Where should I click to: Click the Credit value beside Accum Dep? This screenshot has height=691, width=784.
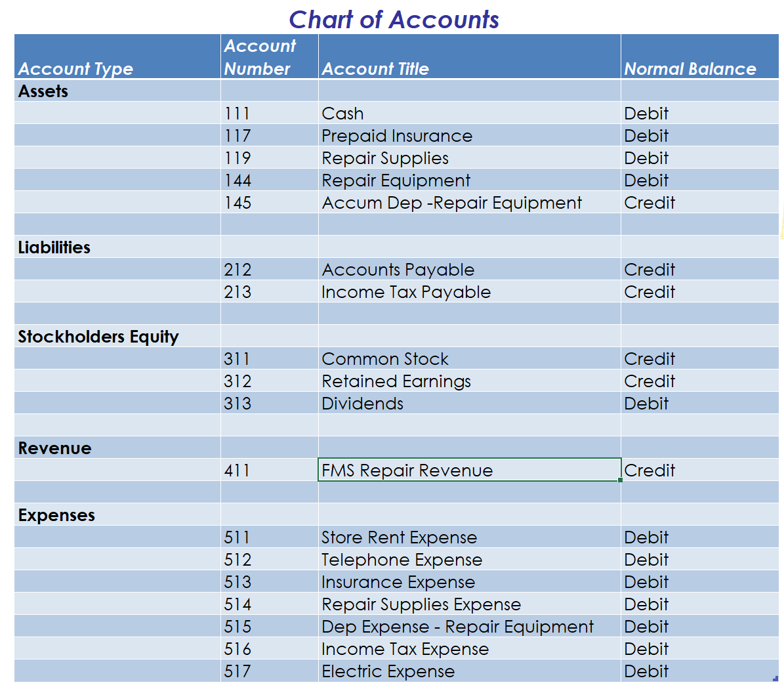click(x=650, y=203)
